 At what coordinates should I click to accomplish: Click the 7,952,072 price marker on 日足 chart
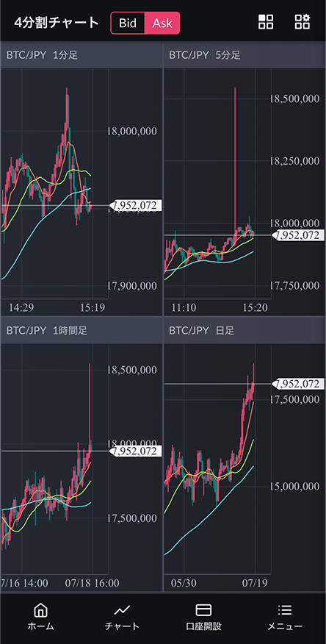point(297,384)
